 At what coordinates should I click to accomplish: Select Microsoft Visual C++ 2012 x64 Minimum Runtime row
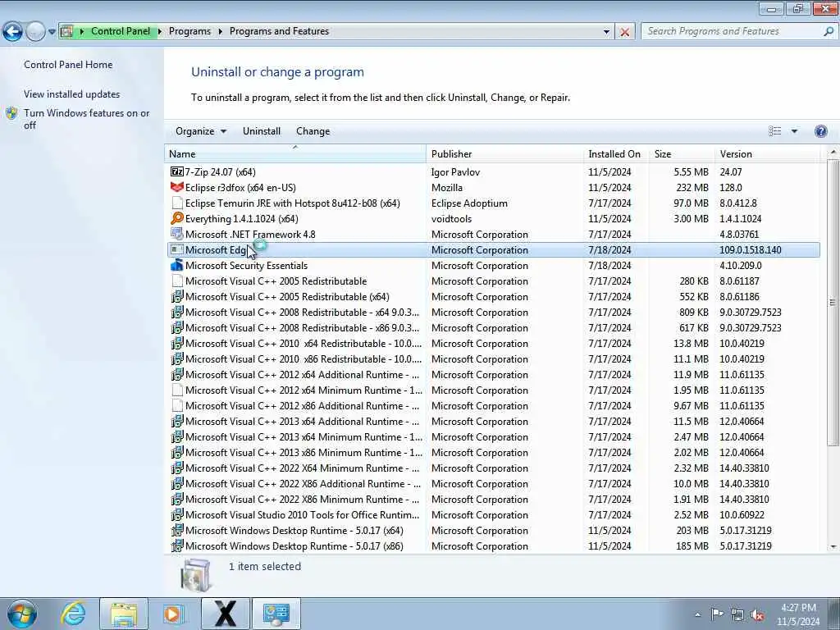pos(493,390)
